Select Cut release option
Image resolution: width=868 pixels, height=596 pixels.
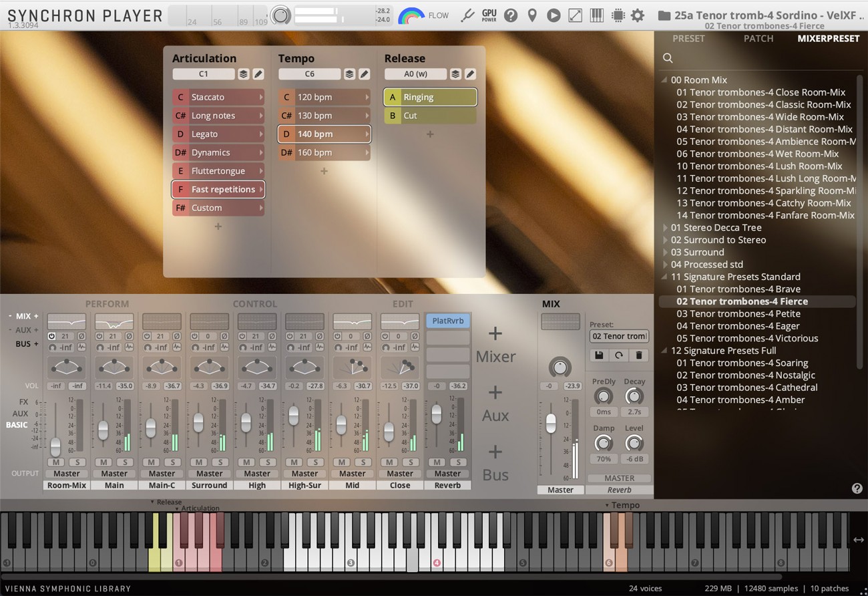[x=430, y=116]
